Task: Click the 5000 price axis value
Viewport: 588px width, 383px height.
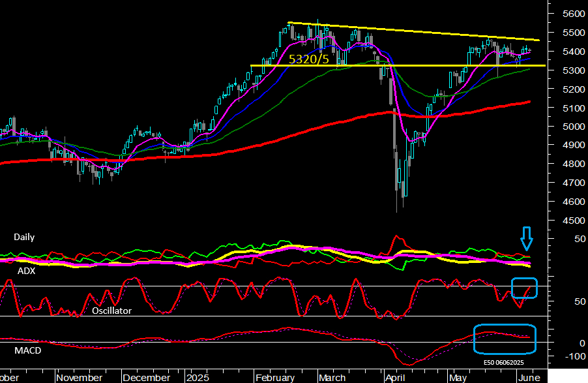Action: pyautogui.click(x=574, y=127)
